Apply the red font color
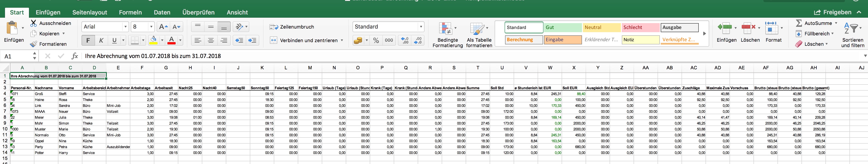This screenshot has height=164, width=868. (172, 41)
